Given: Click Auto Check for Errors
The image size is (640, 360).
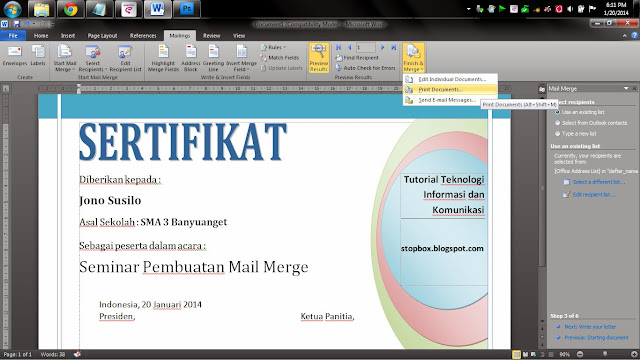Looking at the screenshot, I should (x=365, y=68).
